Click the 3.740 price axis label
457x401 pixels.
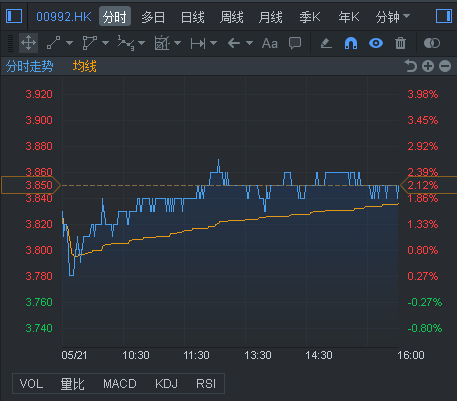coord(39,328)
